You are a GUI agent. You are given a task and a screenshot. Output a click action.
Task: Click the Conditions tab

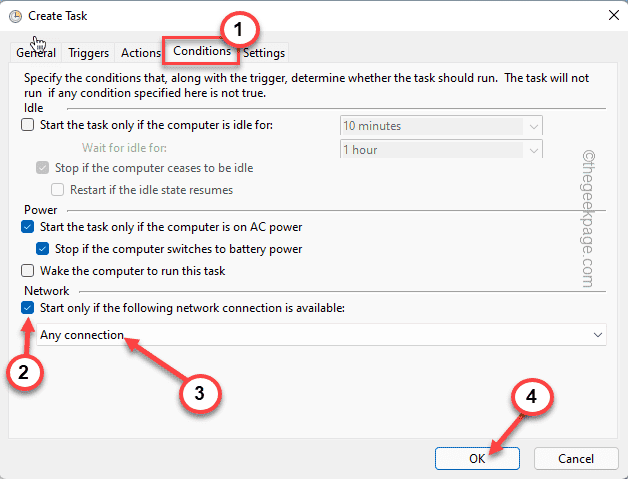coord(202,50)
